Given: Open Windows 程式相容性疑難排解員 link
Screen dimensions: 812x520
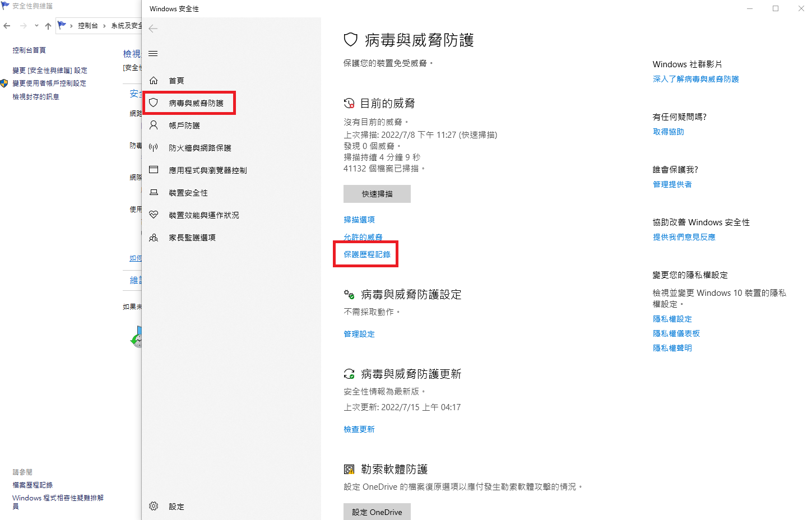Looking at the screenshot, I should (x=58, y=502).
